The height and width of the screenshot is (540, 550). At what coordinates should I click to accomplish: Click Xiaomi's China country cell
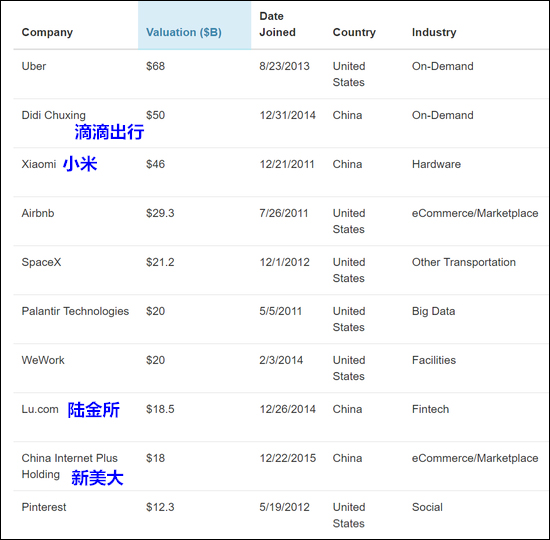coord(347,164)
